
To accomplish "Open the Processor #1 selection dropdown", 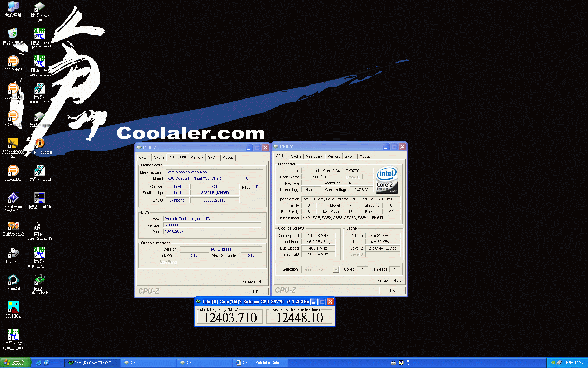I will pyautogui.click(x=320, y=270).
